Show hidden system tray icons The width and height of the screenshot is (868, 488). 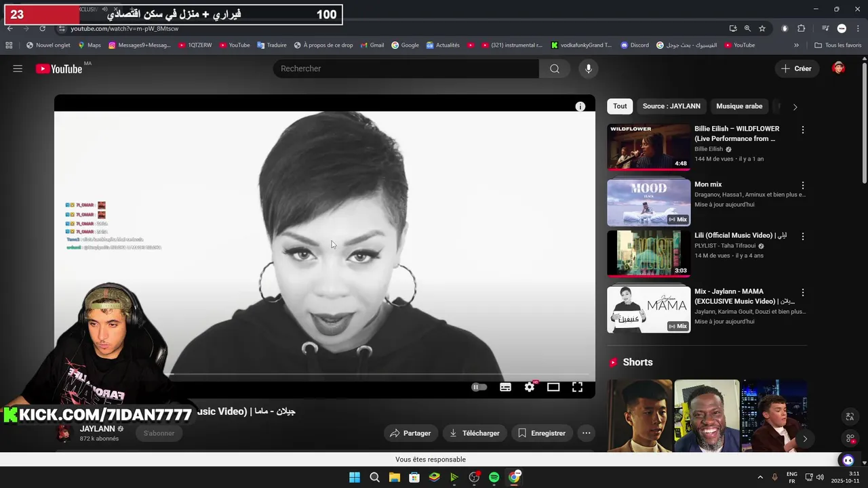759,477
